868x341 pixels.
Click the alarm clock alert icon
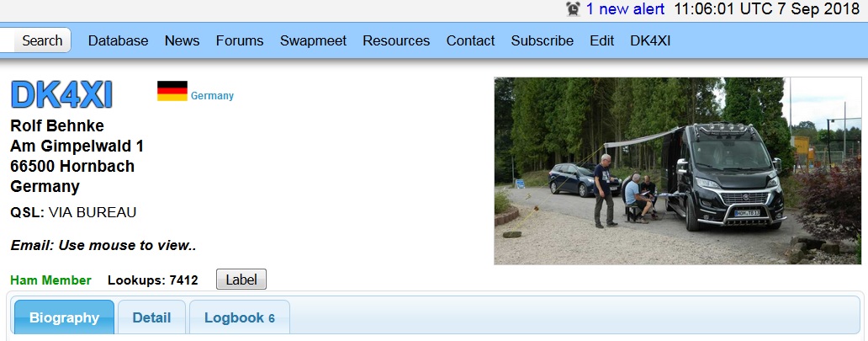click(x=573, y=9)
